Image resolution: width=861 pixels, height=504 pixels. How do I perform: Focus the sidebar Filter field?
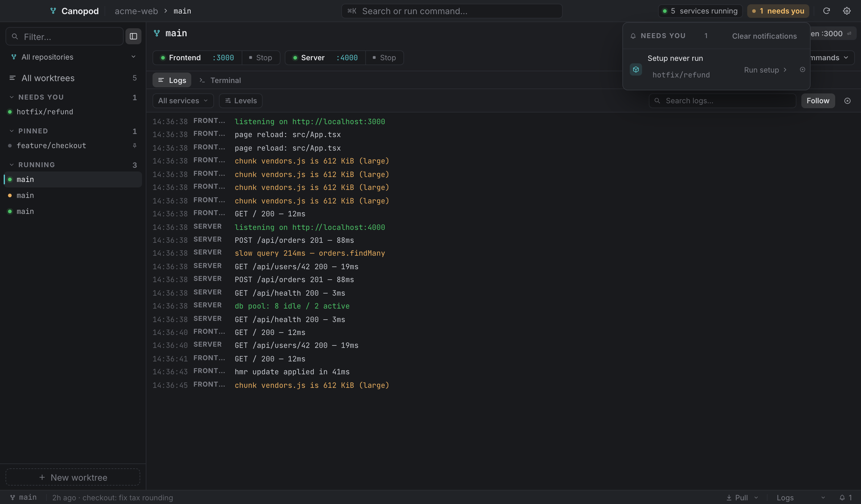point(64,37)
